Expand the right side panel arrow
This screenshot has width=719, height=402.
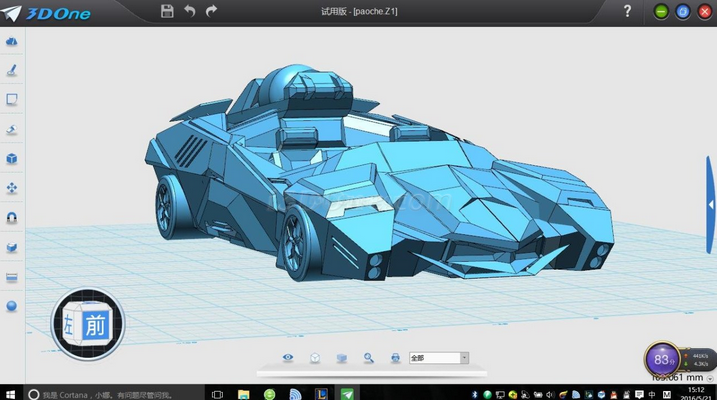tap(711, 204)
